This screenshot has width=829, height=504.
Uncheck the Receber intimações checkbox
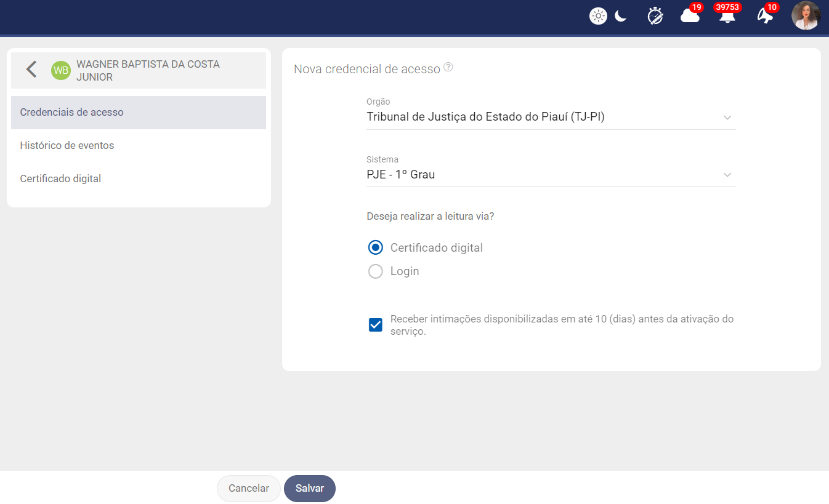pos(376,325)
